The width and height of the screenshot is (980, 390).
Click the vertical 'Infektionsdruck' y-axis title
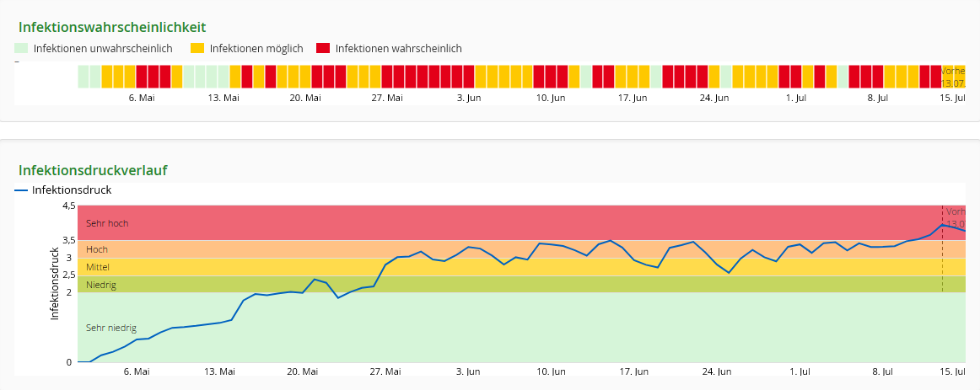tap(54, 284)
